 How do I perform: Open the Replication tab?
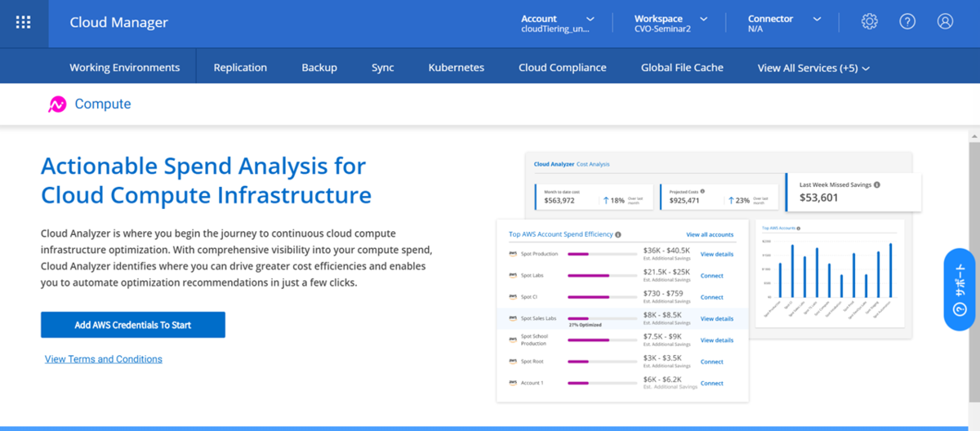click(x=240, y=68)
